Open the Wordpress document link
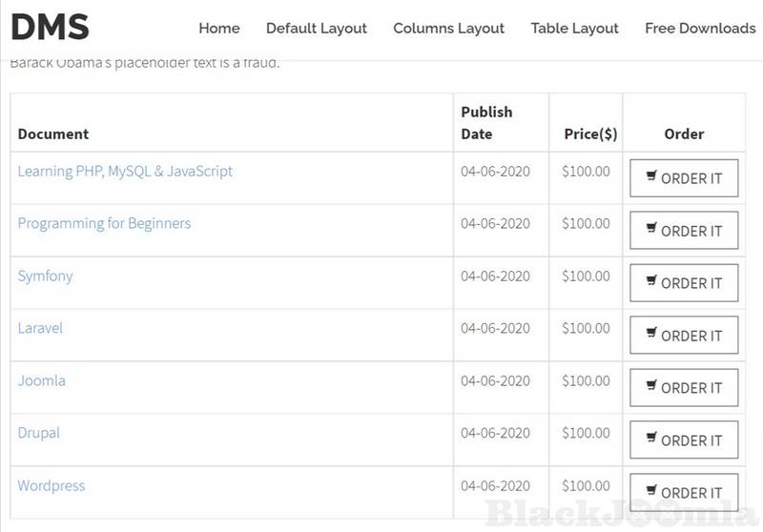This screenshot has height=532, width=763. [52, 485]
